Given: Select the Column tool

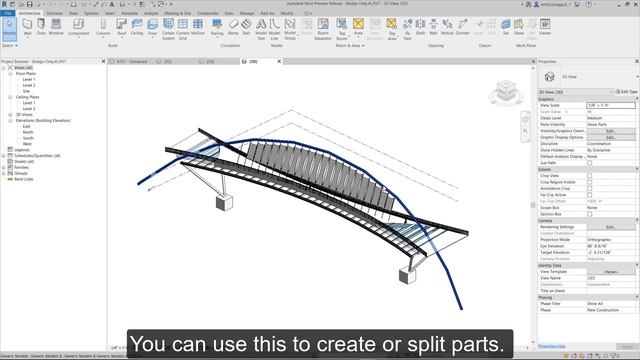Looking at the screenshot, I should tap(103, 27).
